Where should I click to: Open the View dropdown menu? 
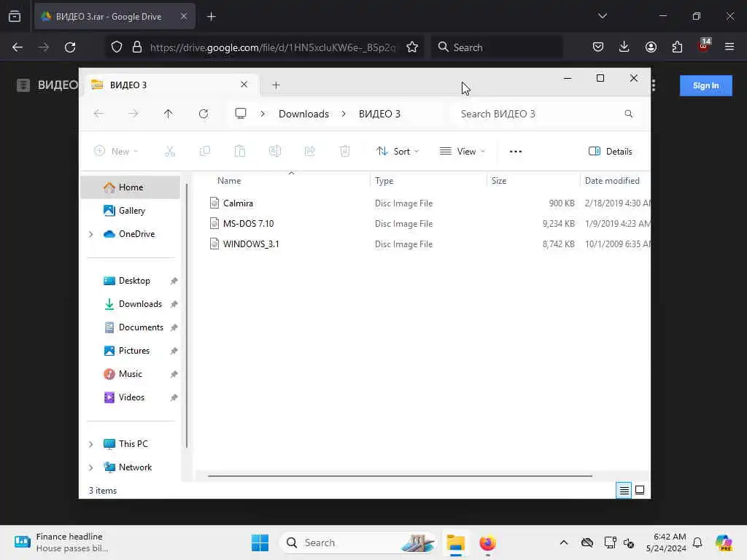[462, 152]
